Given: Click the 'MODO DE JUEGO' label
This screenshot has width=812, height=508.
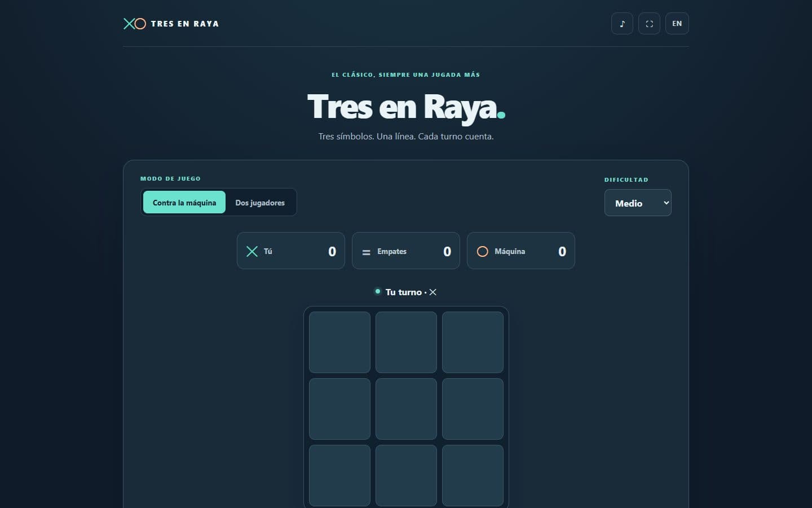Looking at the screenshot, I should click(x=170, y=178).
